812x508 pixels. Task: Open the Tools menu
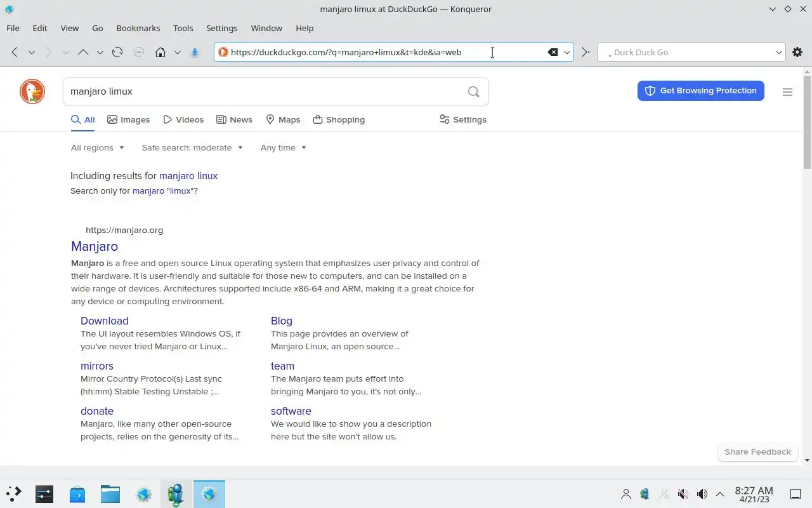point(183,28)
